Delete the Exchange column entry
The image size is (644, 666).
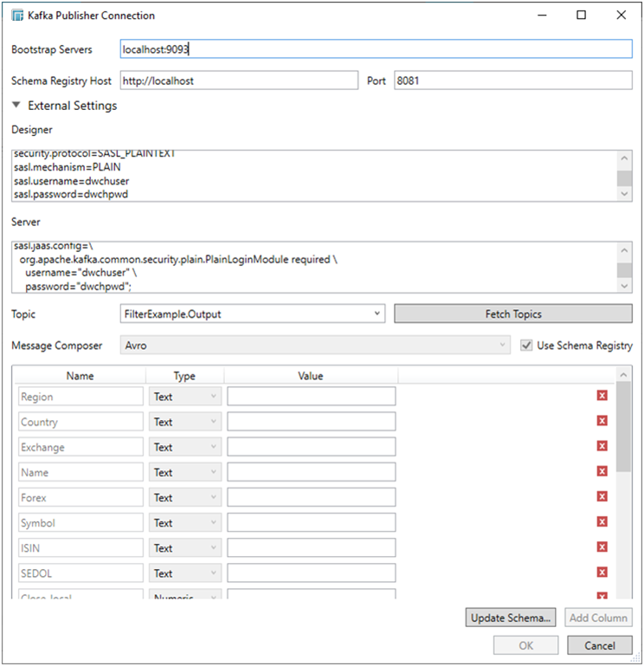(x=602, y=446)
